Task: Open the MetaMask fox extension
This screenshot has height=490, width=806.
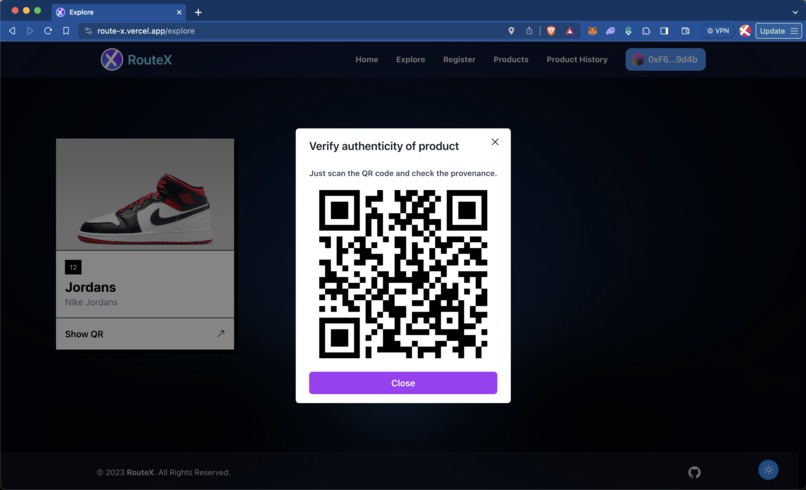Action: 592,31
